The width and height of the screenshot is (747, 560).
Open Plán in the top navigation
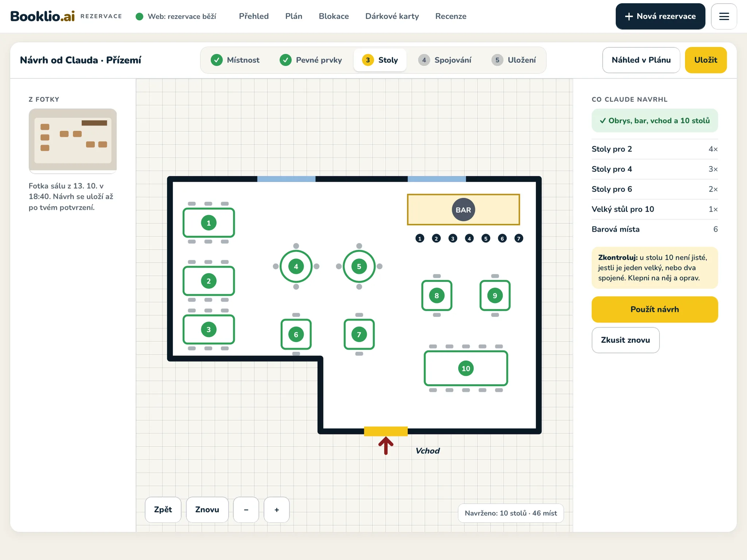[x=294, y=16]
